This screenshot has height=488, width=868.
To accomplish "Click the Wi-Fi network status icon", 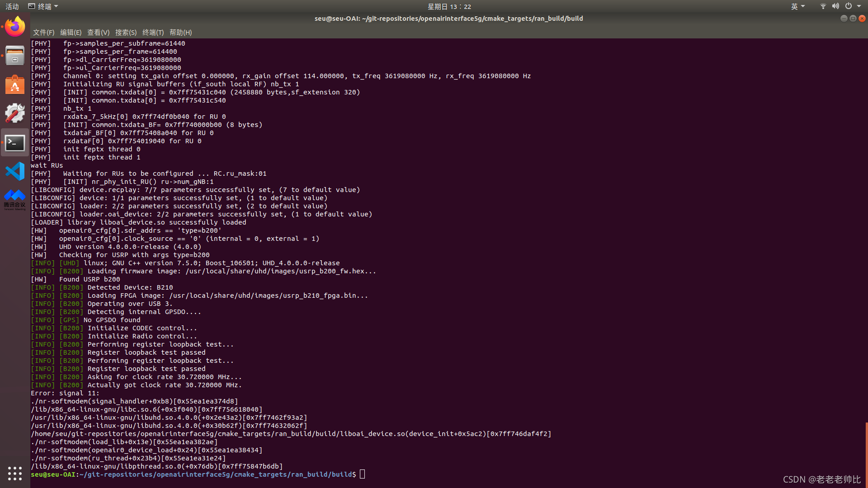I will point(823,6).
